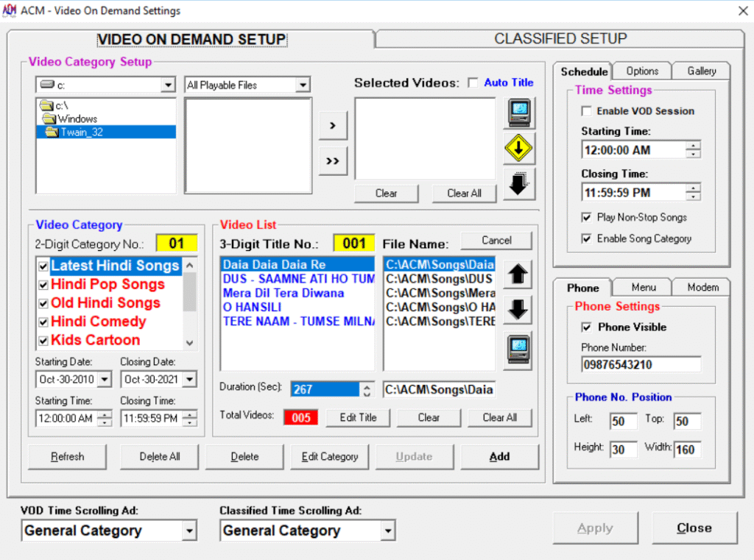
Task: Click the single right-arrow transfer button
Action: click(333, 125)
